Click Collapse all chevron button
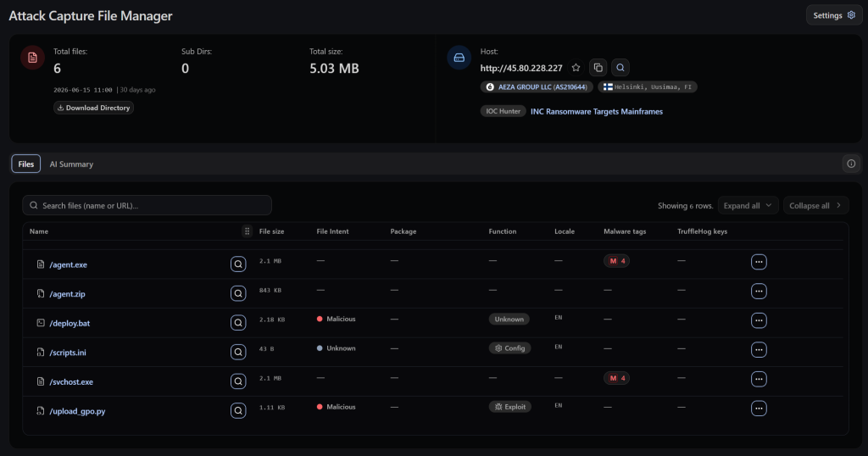Image resolution: width=868 pixels, height=456 pixels. [815, 205]
